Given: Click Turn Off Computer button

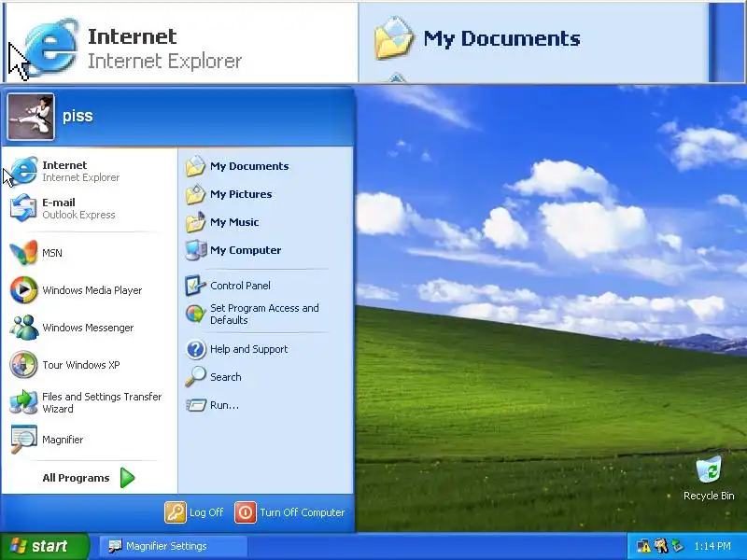Looking at the screenshot, I should tap(289, 512).
